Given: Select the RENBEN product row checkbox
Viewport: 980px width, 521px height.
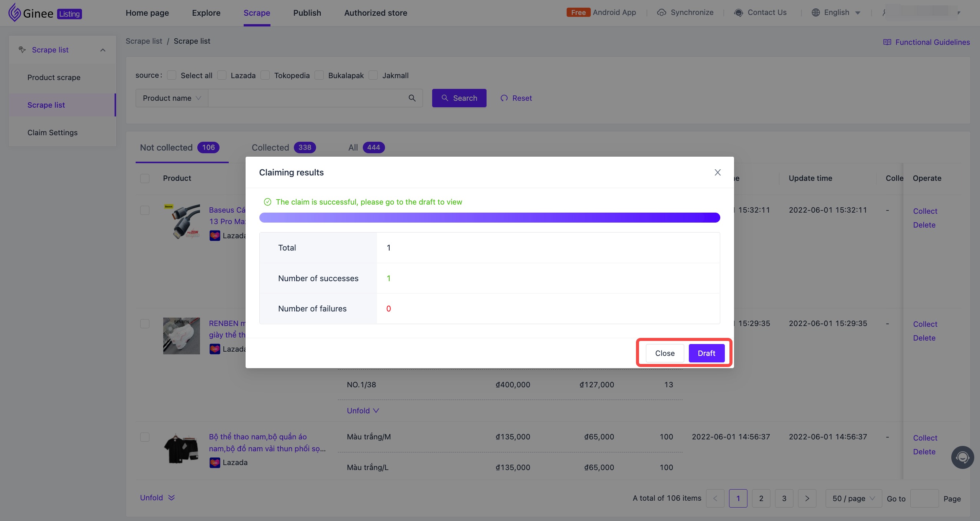Looking at the screenshot, I should (145, 324).
